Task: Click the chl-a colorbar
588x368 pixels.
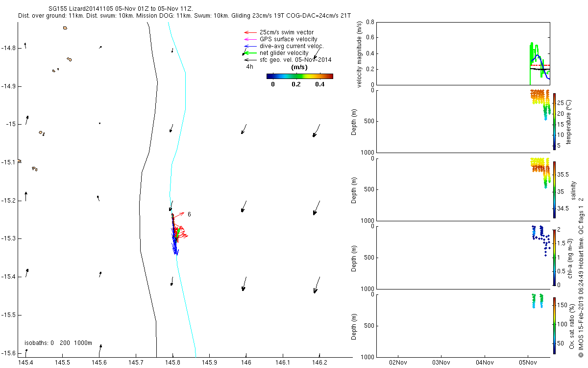Action: point(554,258)
